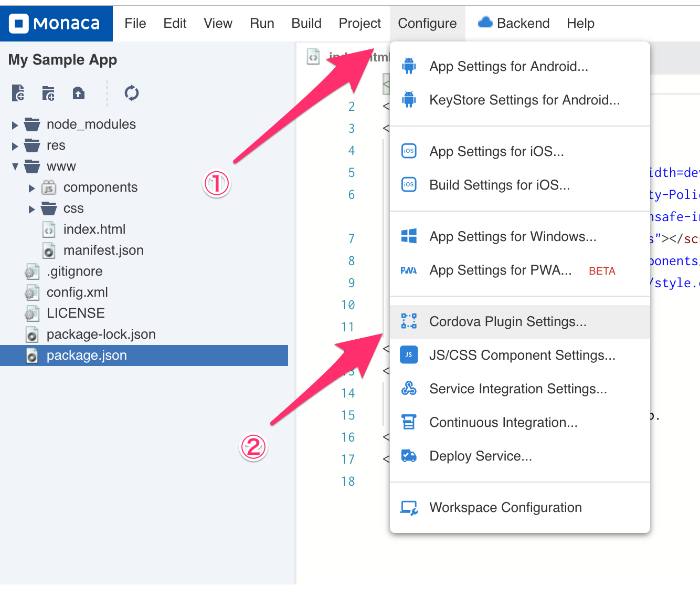Screen dimensions: 700x606
Task: Select index.html in file tree
Action: [94, 229]
